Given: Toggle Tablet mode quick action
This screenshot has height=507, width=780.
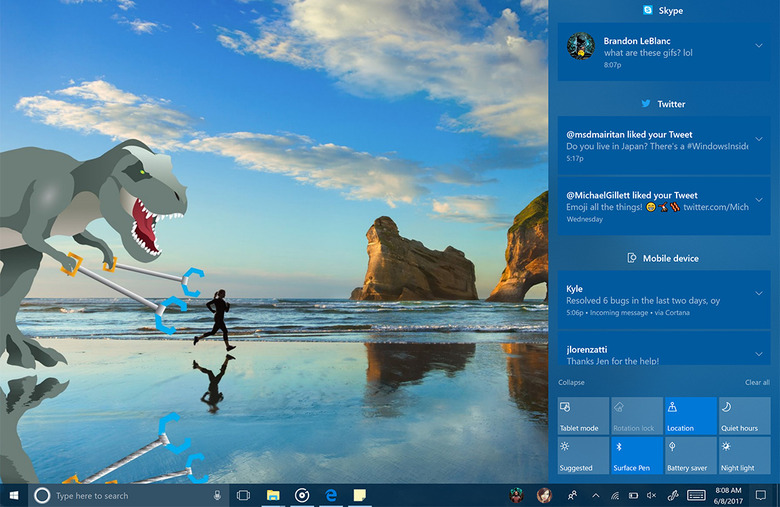Looking at the screenshot, I should 583,416.
